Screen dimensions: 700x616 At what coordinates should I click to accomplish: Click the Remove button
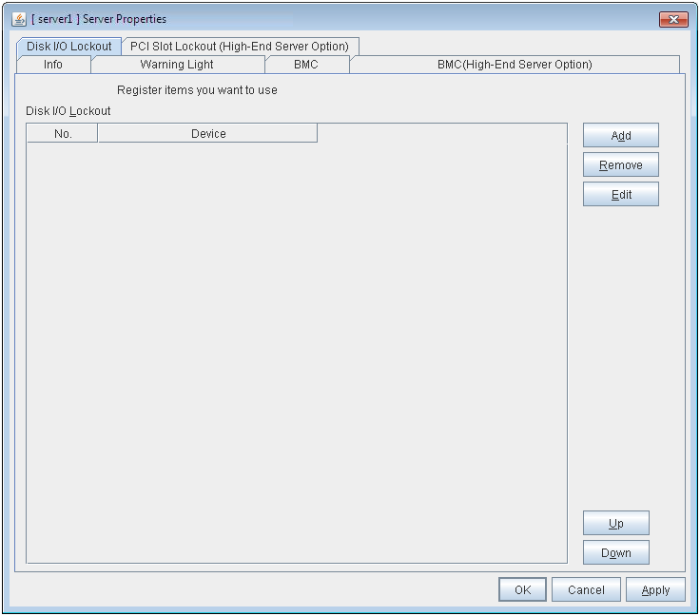click(x=620, y=164)
